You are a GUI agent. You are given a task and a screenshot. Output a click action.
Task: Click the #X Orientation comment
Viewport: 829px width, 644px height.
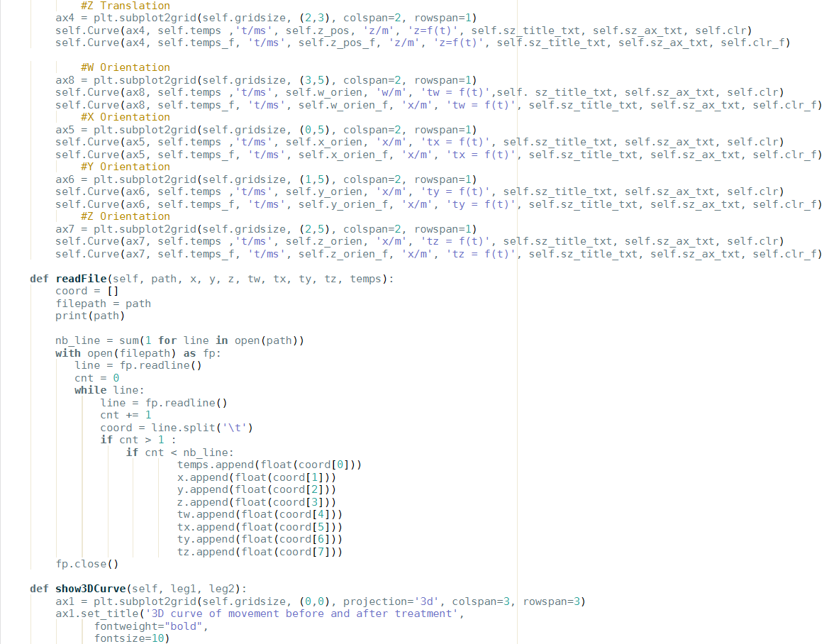tap(124, 116)
